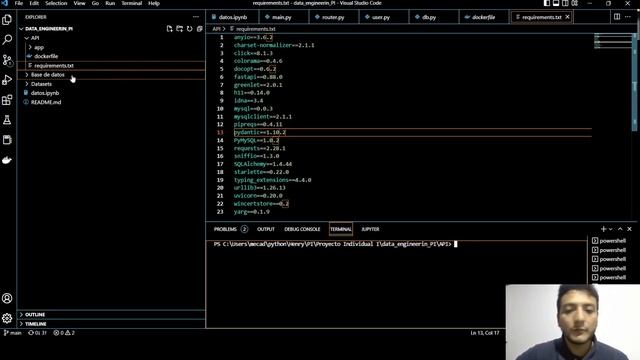Show the PROBLEMS panel tab
Viewport: 640px width, 360px height.
pos(231,229)
